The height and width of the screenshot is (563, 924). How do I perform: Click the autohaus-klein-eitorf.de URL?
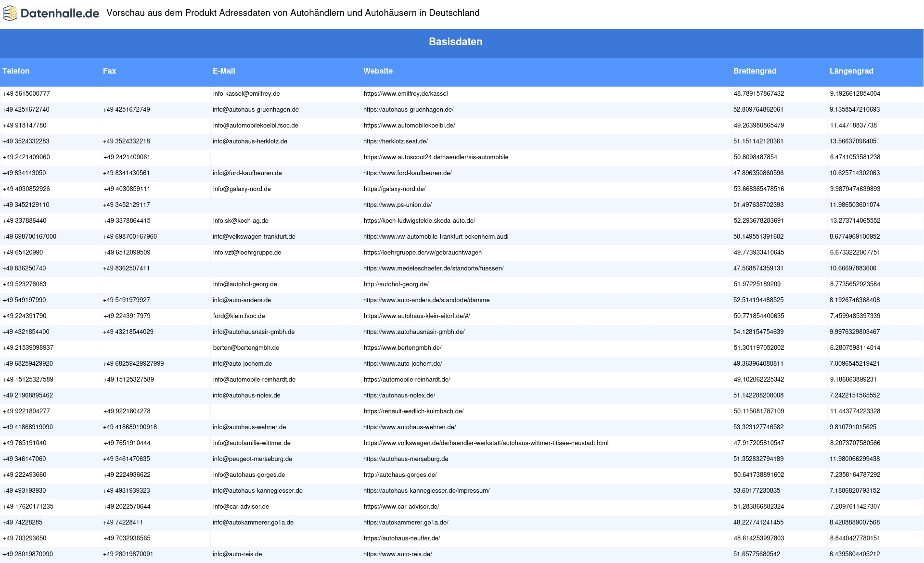417,316
